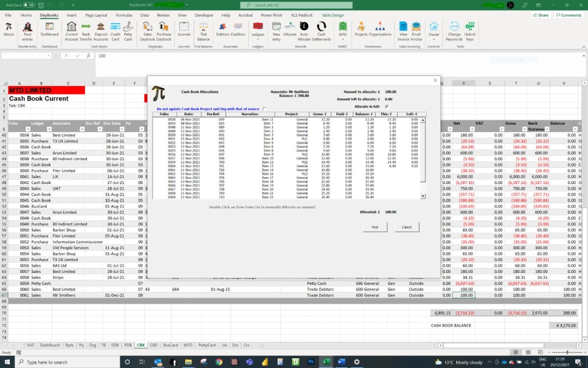Click the allocations list scroll down arrow
The image size is (588, 368).
(x=423, y=196)
